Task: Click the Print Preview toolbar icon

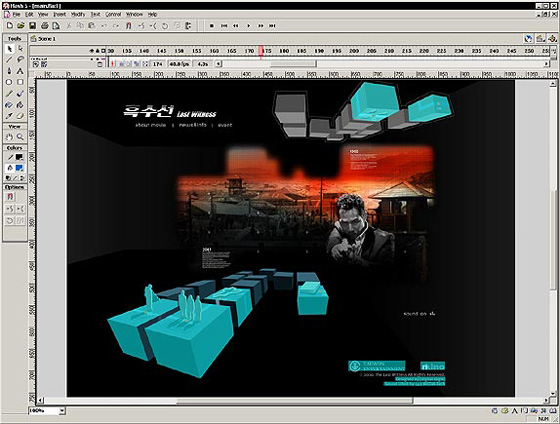Action: tap(56, 26)
